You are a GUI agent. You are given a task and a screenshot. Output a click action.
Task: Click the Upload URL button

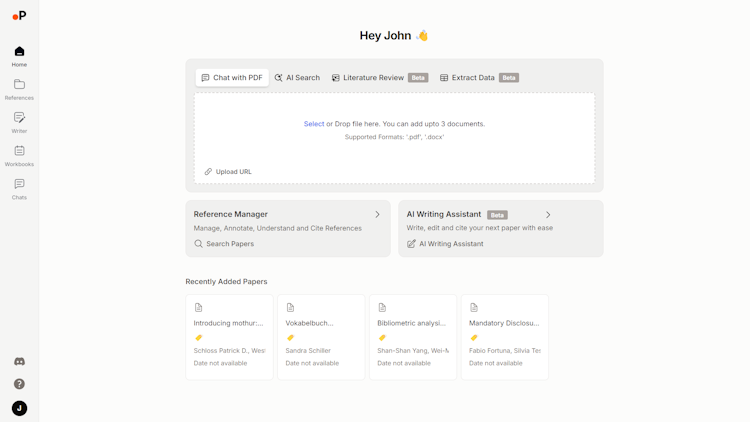(228, 172)
